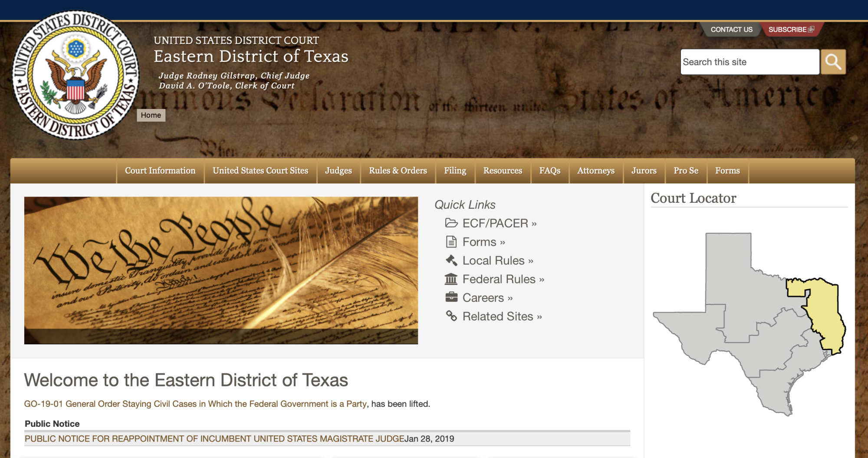Click the Eastern District of Texas court seal
Image resolution: width=868 pixels, height=458 pixels.
tap(76, 76)
